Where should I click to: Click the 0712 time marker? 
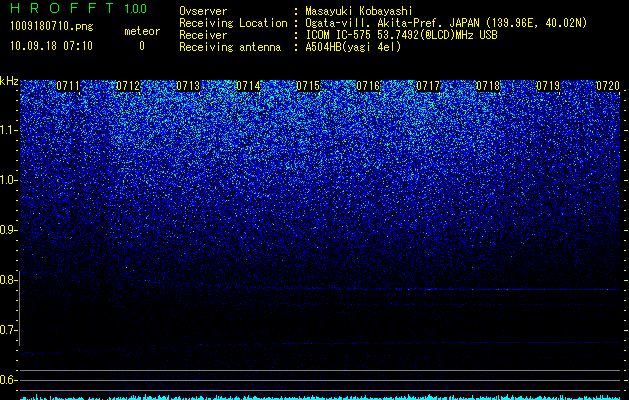[x=128, y=86]
